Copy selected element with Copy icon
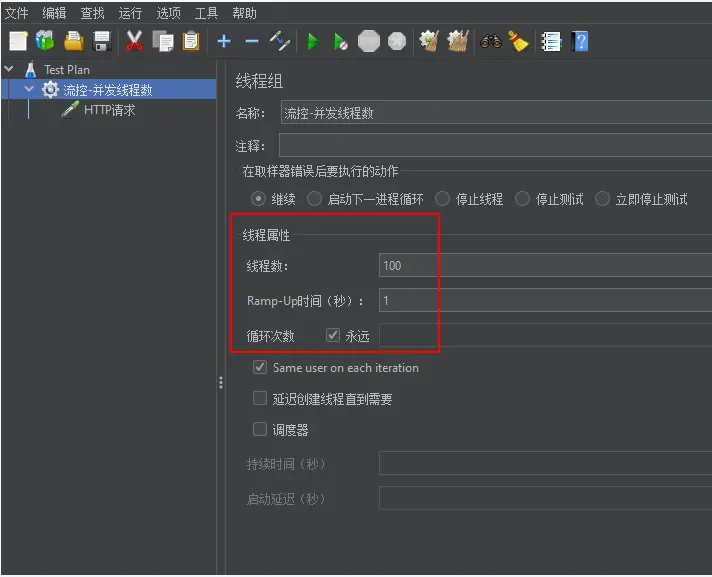 [163, 41]
